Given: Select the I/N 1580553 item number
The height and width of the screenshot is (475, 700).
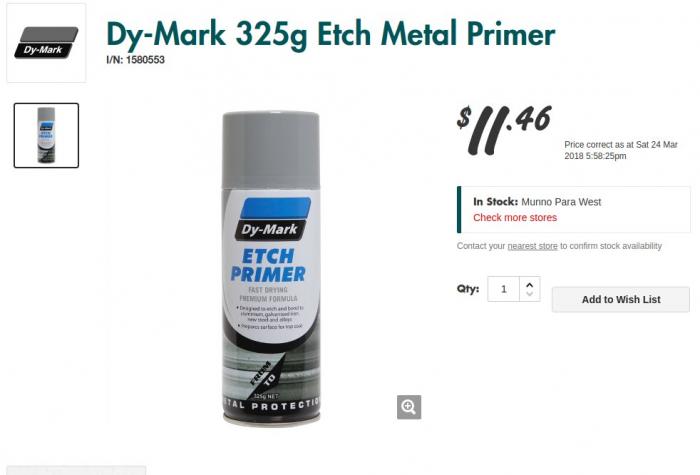Looking at the screenshot, I should (135, 60).
